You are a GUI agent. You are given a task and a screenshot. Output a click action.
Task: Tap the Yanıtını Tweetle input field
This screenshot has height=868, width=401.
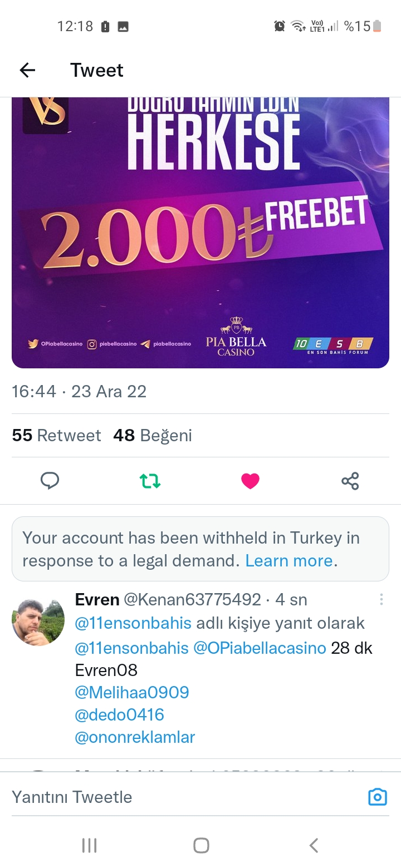pyautogui.click(x=184, y=797)
